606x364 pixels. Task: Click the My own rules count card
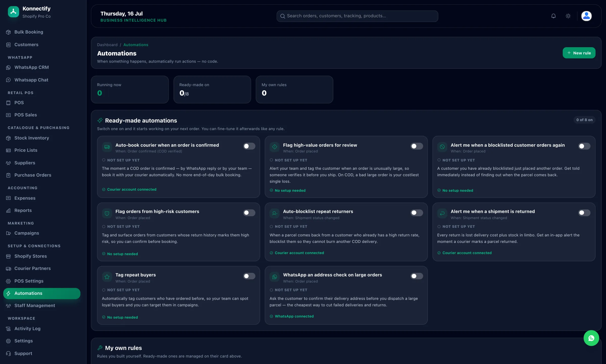pyautogui.click(x=294, y=90)
